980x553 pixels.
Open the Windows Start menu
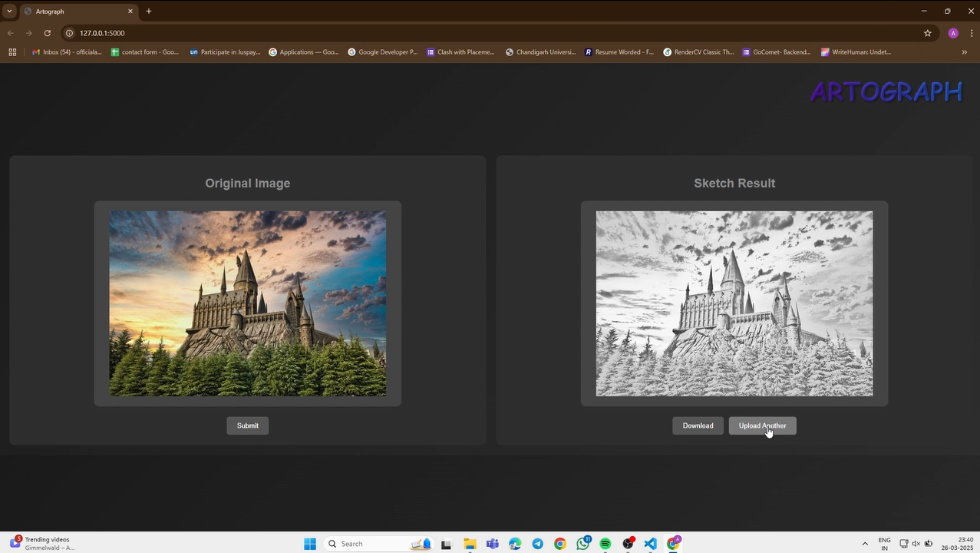(x=310, y=544)
